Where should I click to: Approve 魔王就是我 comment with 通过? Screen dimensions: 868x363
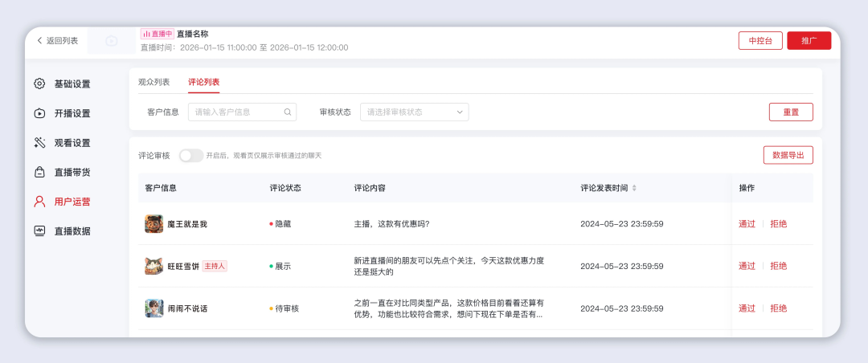[747, 224]
